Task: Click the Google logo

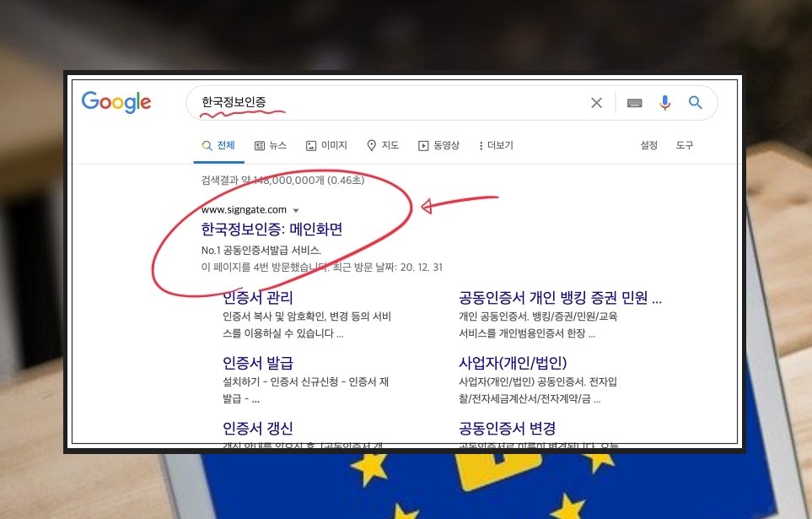Action: [116, 102]
